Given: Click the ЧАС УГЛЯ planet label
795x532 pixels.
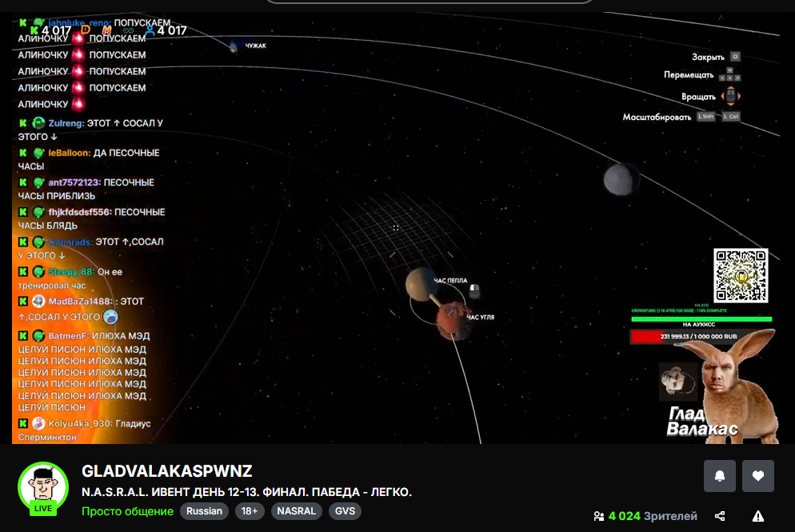Looking at the screenshot, I should tap(480, 317).
